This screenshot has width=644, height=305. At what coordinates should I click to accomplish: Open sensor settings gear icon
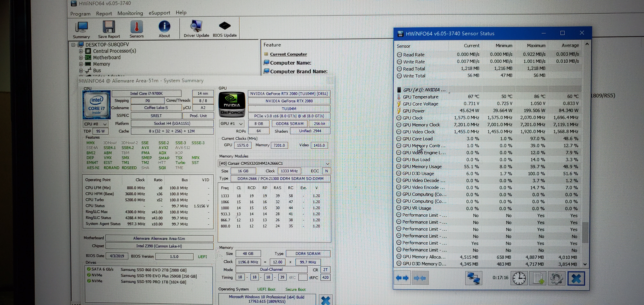pos(556,278)
